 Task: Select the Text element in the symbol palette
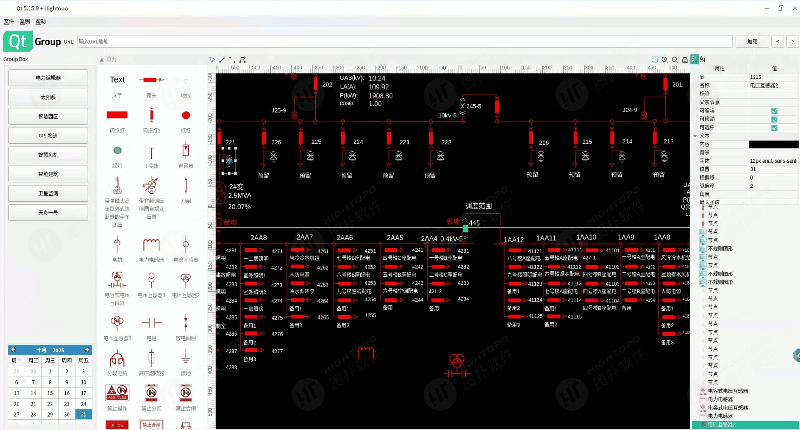(117, 80)
